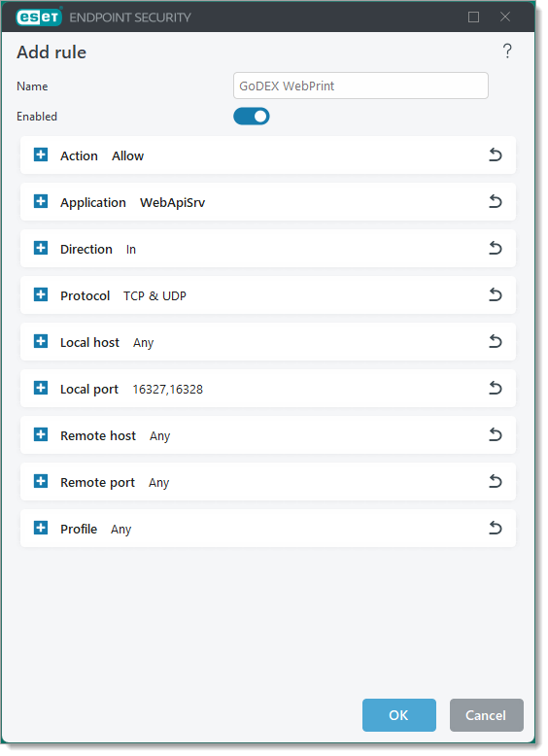
Task: Toggle the Enabled switch off
Action: point(251,117)
